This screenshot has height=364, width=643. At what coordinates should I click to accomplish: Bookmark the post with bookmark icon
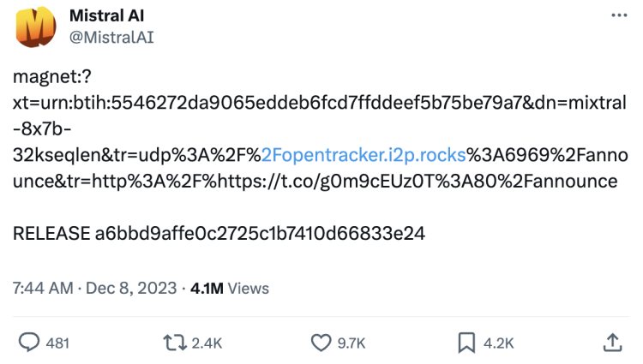[x=466, y=343]
